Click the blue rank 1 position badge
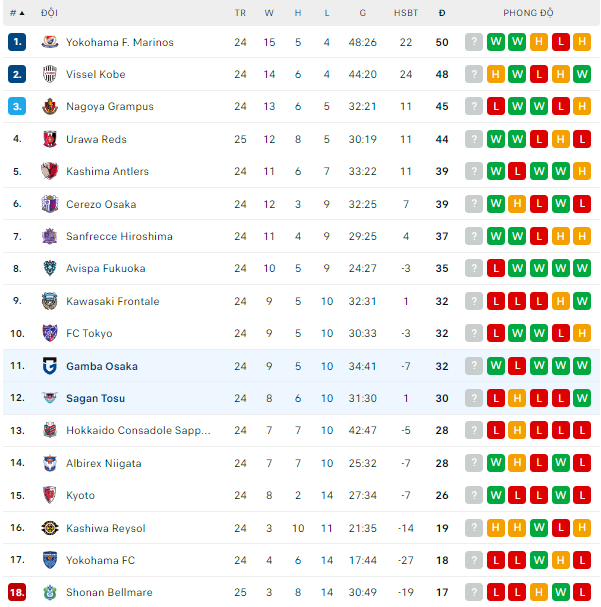 [x=17, y=42]
